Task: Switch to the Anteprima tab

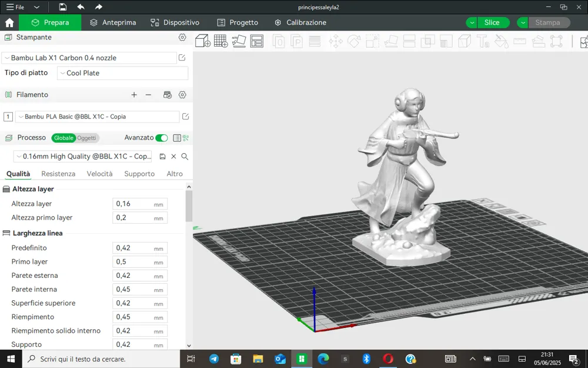Action: (113, 22)
